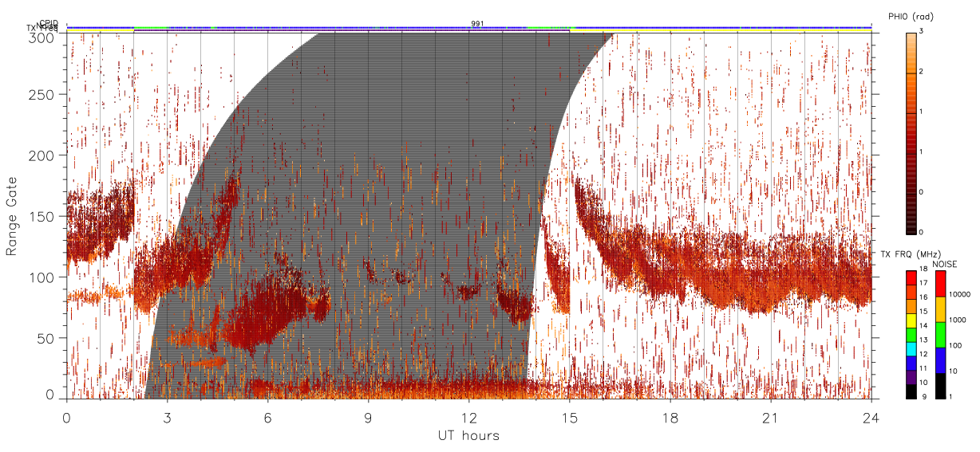Pick the black 9-10 MHz frequency swatch

coord(910,391)
